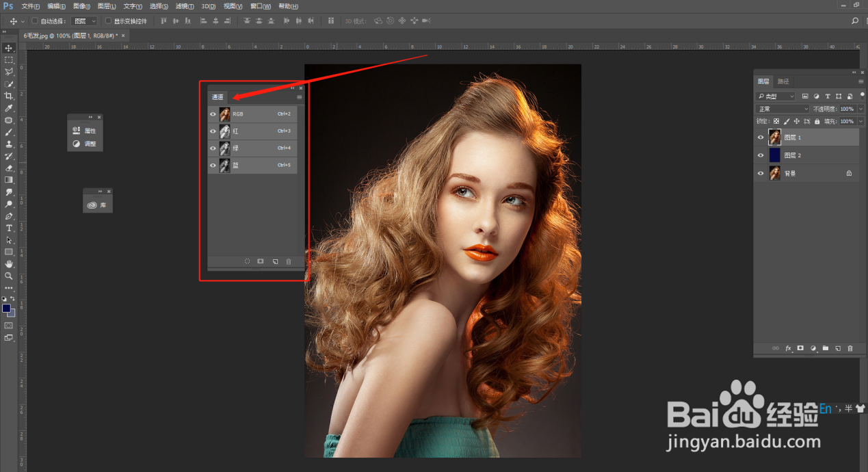Click the Add layer mask icon
The image size is (868, 472).
pos(800,348)
